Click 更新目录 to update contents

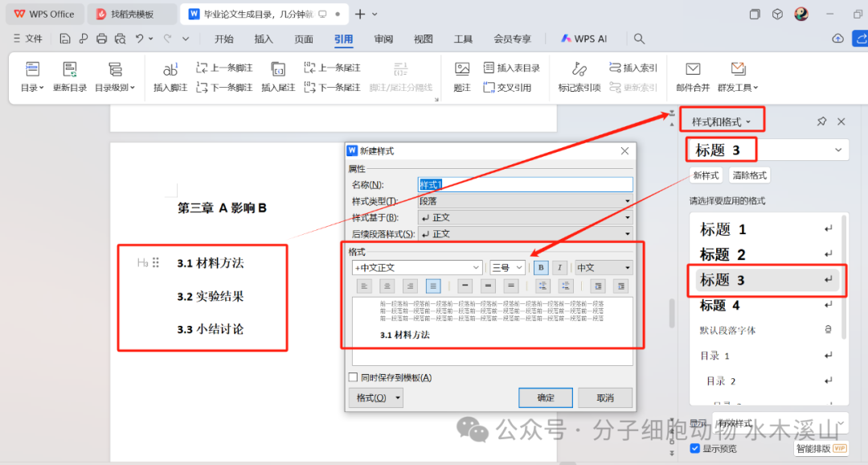(x=70, y=76)
